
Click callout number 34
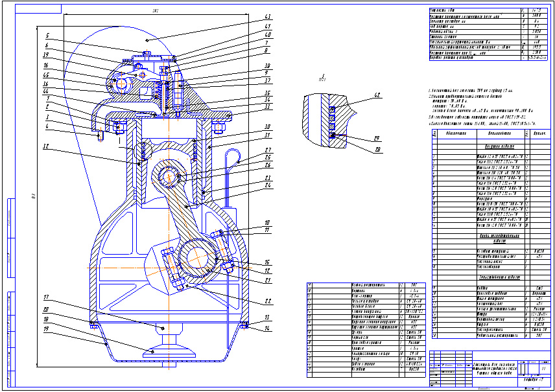[268, 100]
